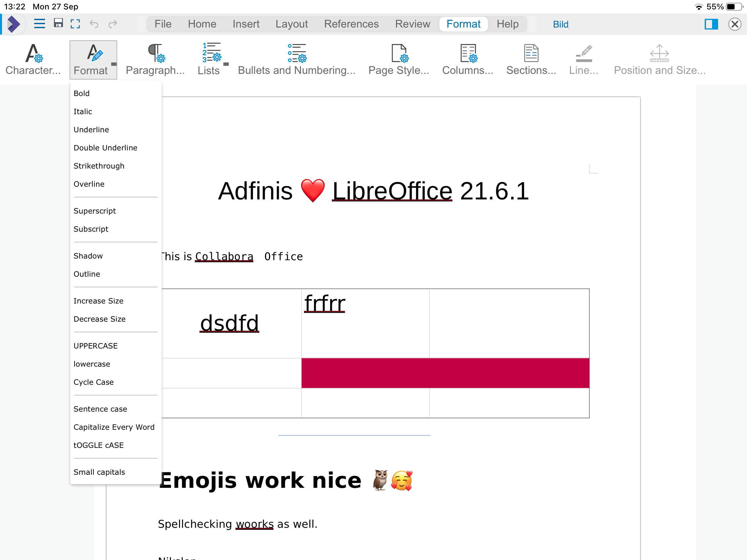This screenshot has height=560, width=747.
Task: Choose Cycle Case option
Action: point(116,382)
